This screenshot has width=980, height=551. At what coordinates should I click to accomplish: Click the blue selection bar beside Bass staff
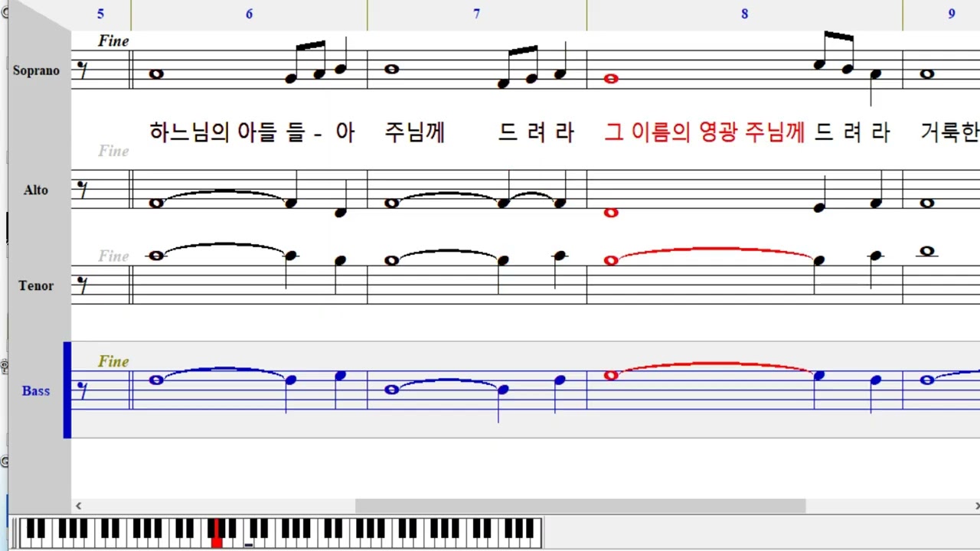67,390
